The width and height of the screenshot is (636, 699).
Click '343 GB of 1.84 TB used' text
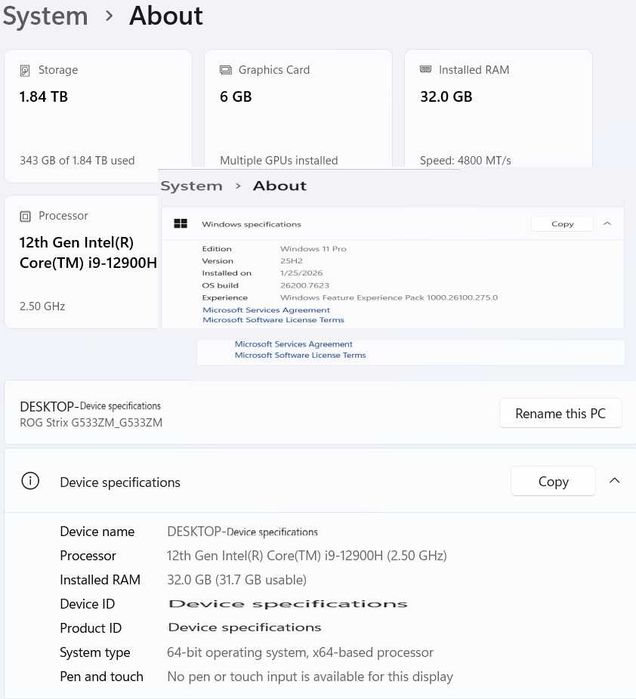pos(77,160)
